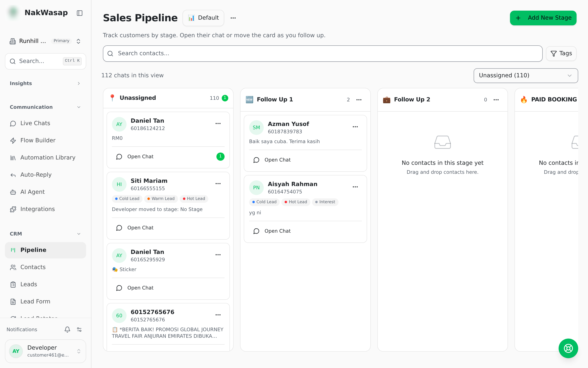Open pipeline options three-dot menu beside Default
This screenshot has height=368, width=588.
(x=233, y=18)
